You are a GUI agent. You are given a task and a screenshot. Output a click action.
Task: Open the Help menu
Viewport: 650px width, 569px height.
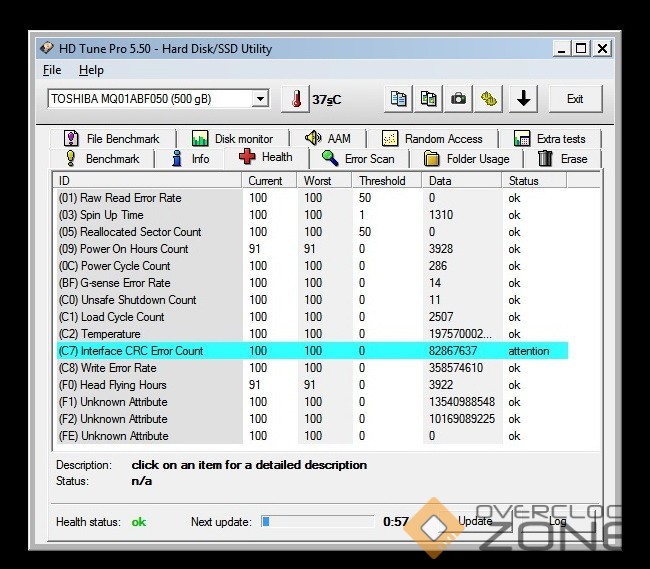pos(91,70)
